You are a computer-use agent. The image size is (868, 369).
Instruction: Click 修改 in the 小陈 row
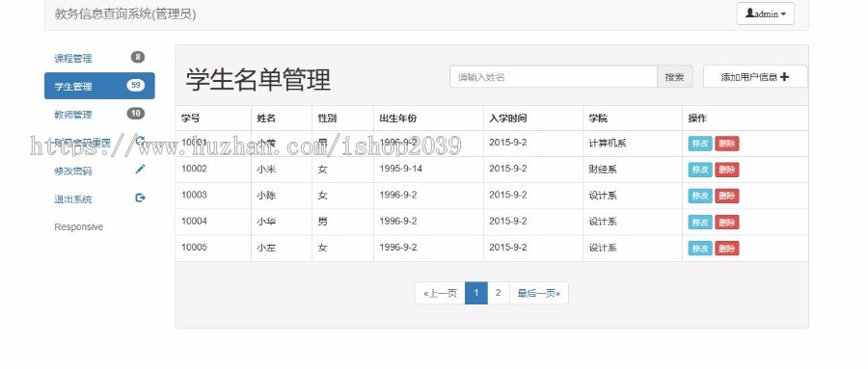click(700, 196)
